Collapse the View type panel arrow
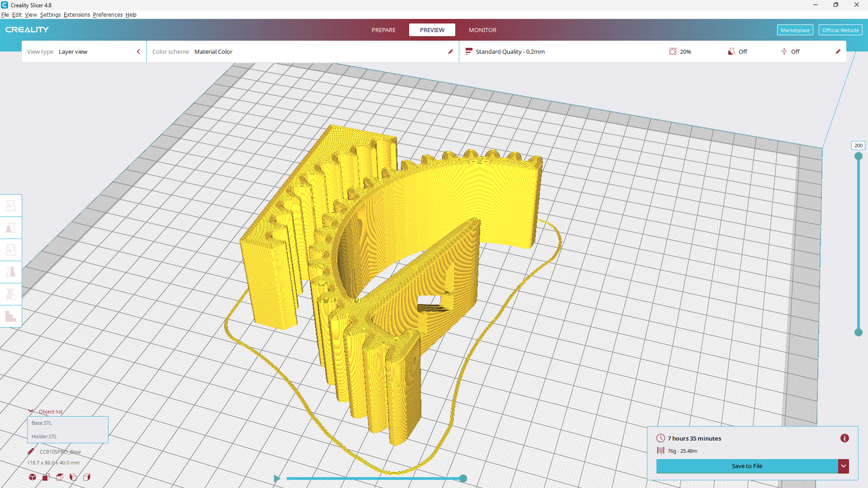The image size is (868, 488). pos(138,52)
